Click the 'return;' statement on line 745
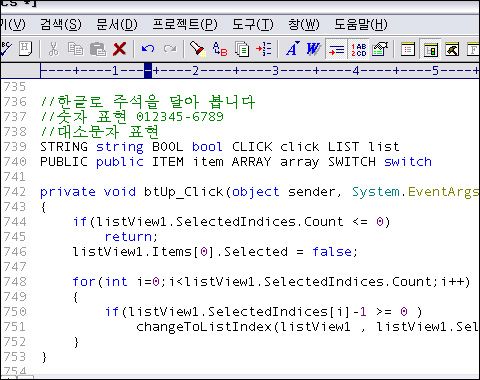 [x=131, y=237]
